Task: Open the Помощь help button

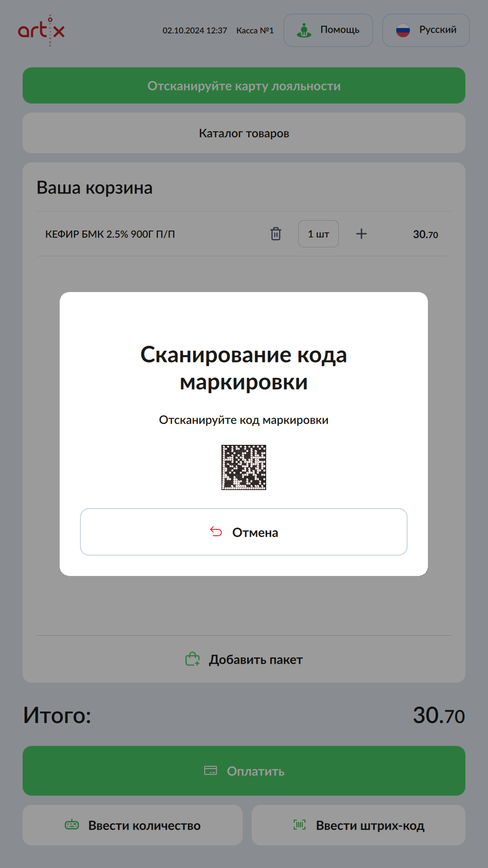Action: point(328,30)
